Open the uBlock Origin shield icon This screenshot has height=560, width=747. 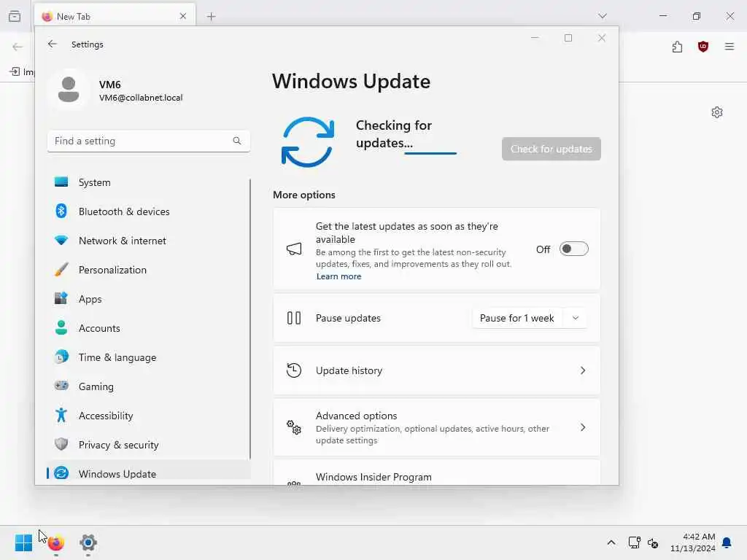(703, 47)
